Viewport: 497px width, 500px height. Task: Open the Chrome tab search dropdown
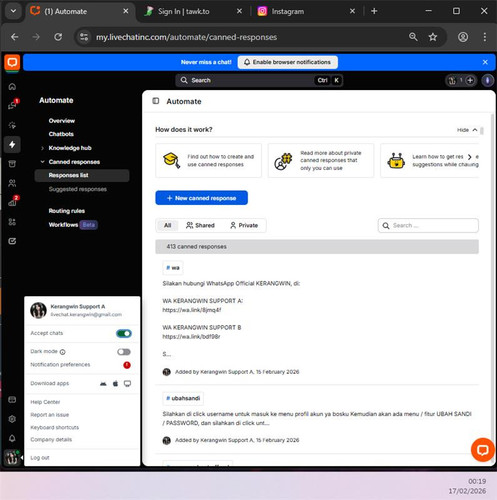[13, 11]
